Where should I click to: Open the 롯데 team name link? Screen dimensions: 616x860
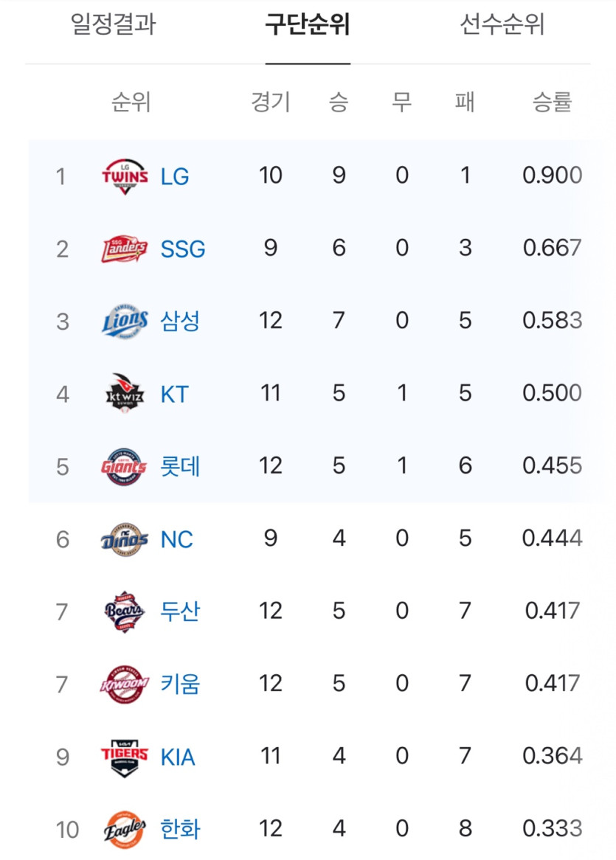(180, 466)
